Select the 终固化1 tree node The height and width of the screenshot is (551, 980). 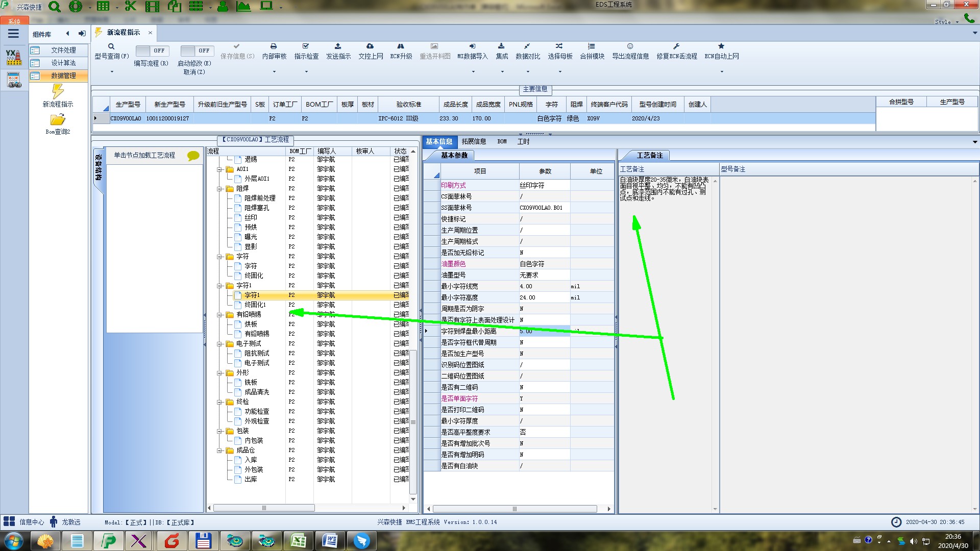pyautogui.click(x=255, y=305)
